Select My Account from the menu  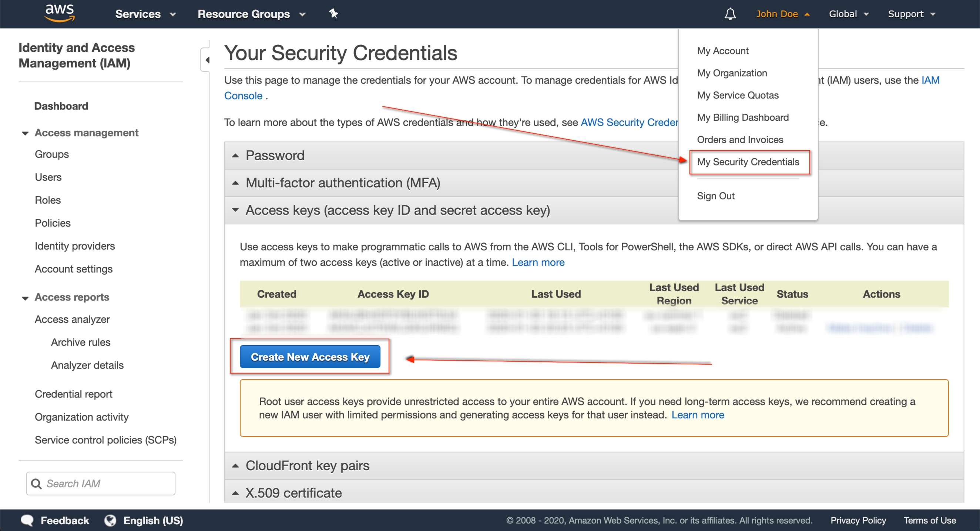[722, 51]
